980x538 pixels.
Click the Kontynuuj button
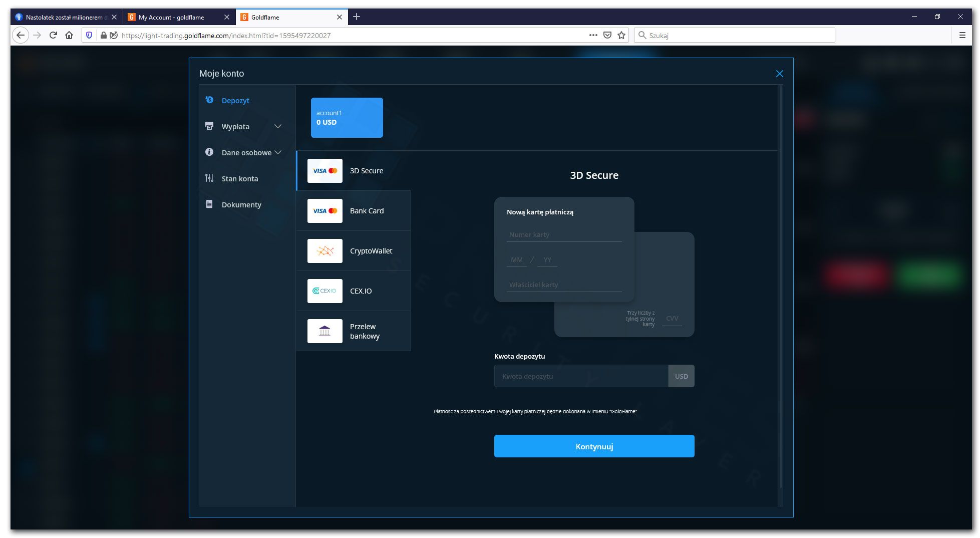click(594, 446)
